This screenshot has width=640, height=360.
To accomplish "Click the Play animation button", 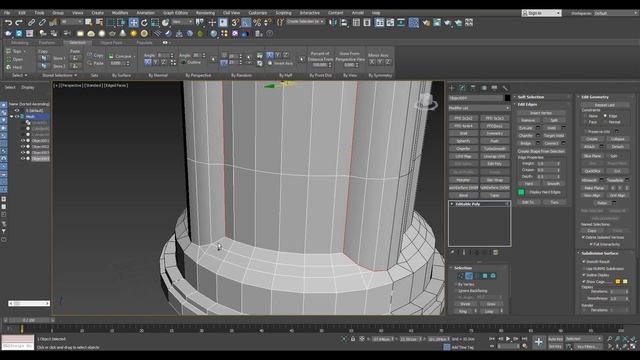I will [x=508, y=339].
